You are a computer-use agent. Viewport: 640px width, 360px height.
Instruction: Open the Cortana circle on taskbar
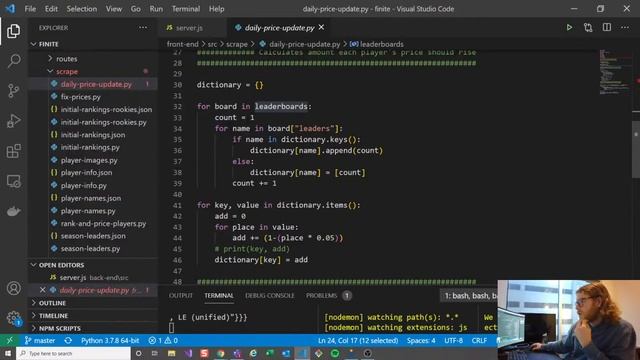coord(138,353)
